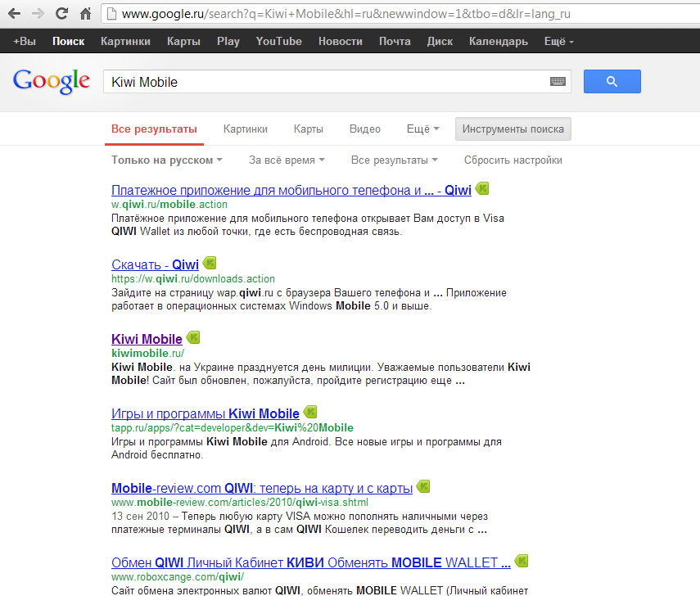Screen dimensions: 700x596
Task: Click green badge next to Kiwi Mobile result
Action: pos(193,337)
